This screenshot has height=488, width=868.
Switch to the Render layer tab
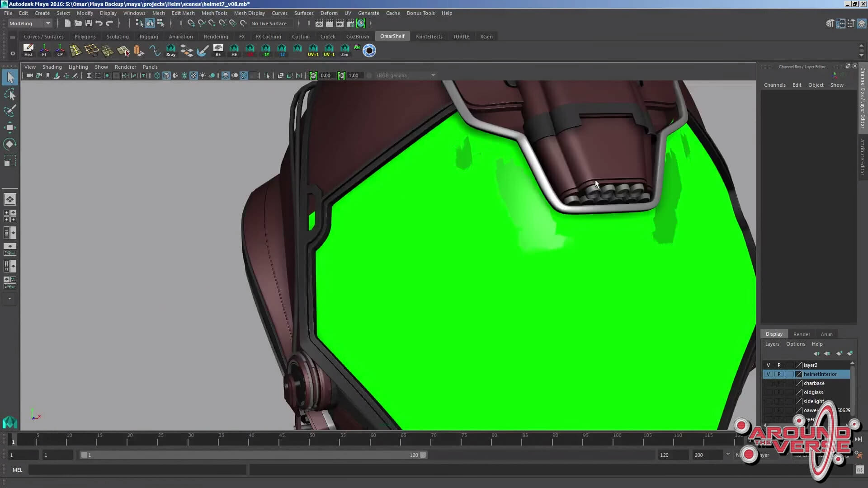(801, 334)
